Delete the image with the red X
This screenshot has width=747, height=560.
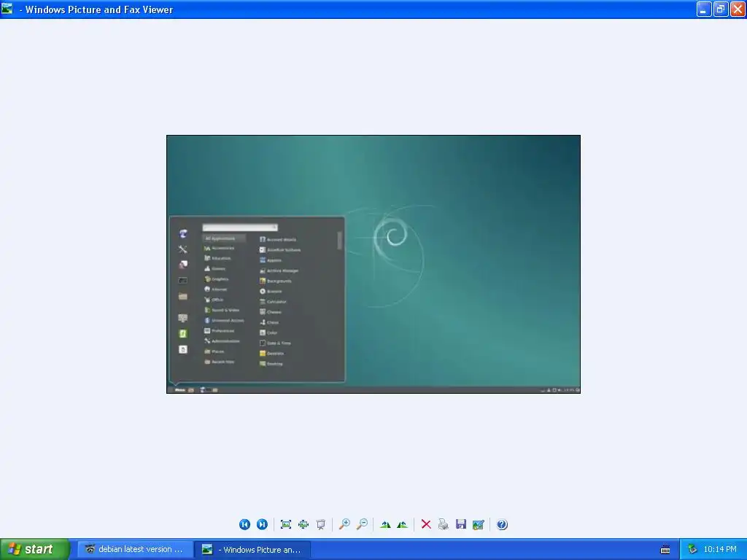point(426,524)
